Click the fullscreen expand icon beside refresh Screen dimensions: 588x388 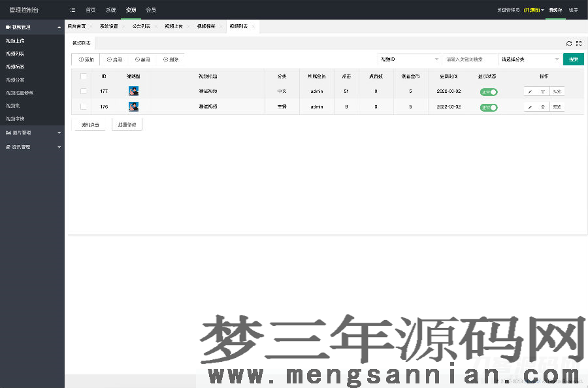click(578, 43)
